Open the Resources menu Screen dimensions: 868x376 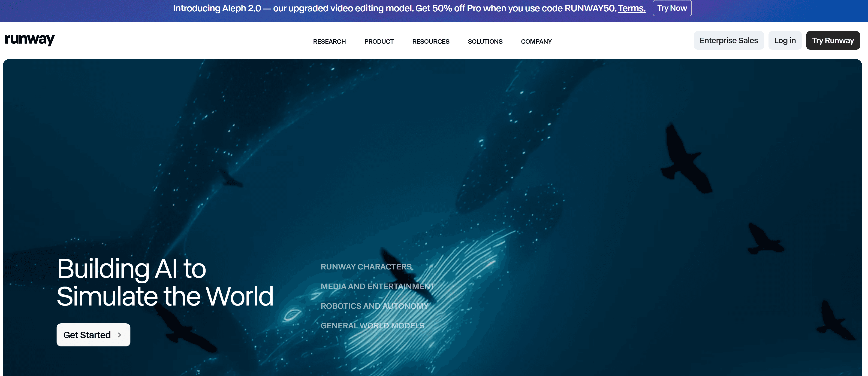431,41
